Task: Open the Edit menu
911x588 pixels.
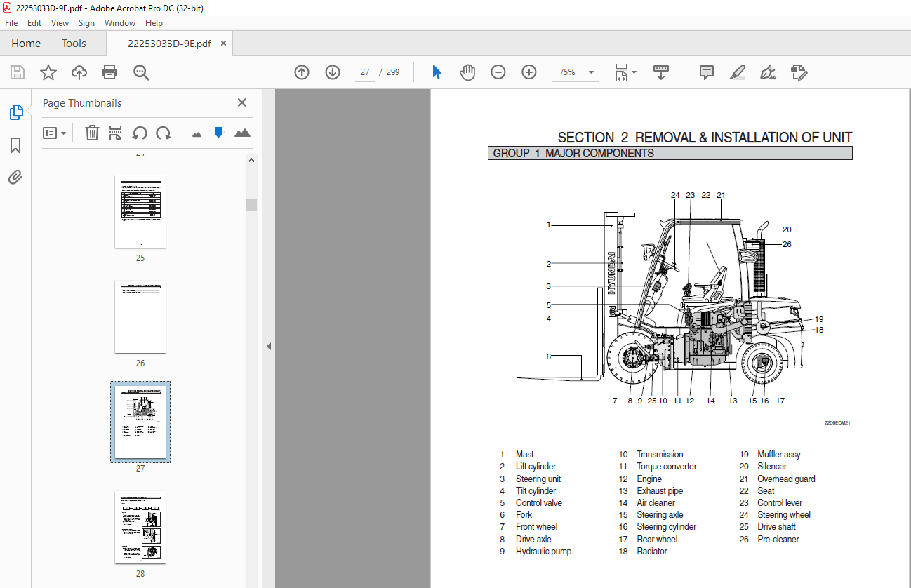Action: [34, 23]
